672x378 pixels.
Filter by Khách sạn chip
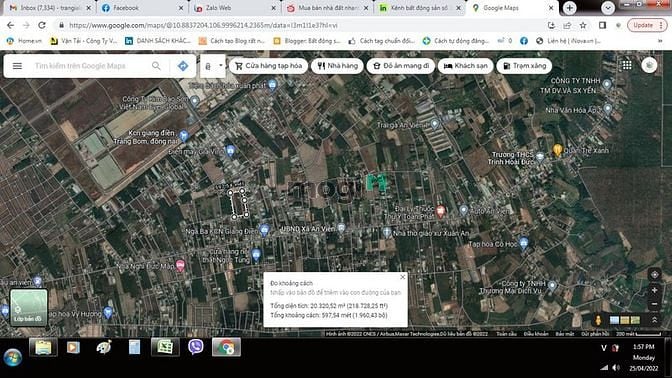pyautogui.click(x=465, y=66)
